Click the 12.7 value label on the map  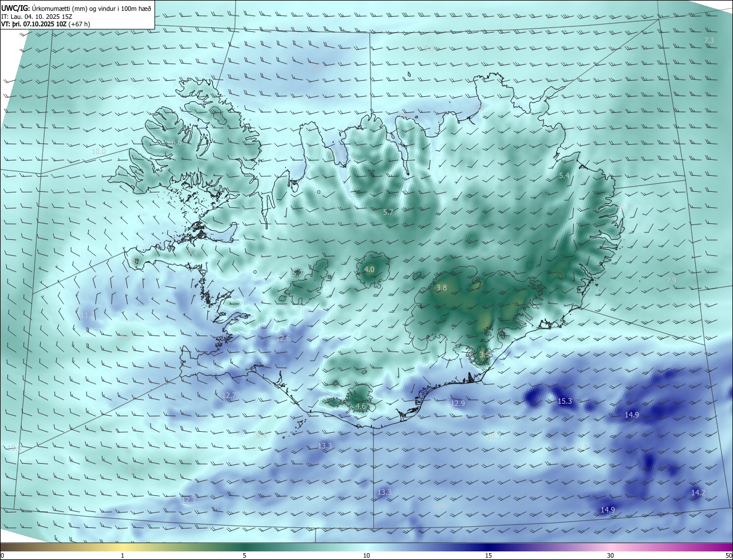point(228,396)
